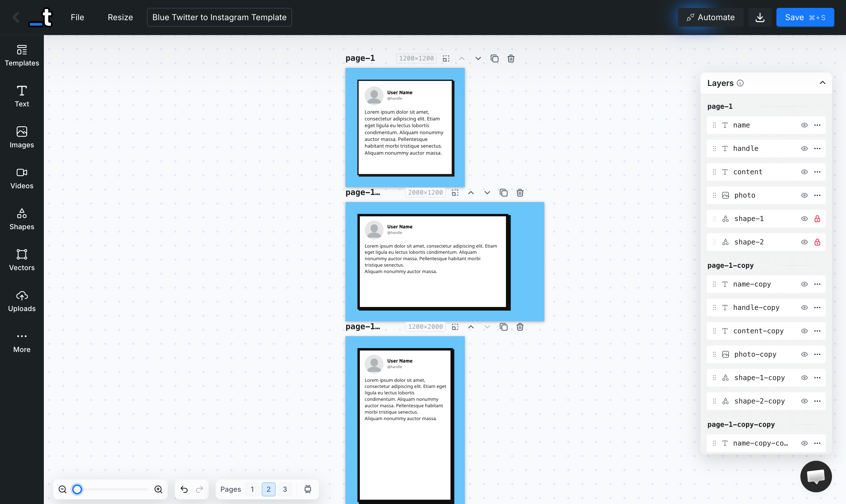846x504 pixels.
Task: Open the Resize menu
Action: [x=120, y=17]
